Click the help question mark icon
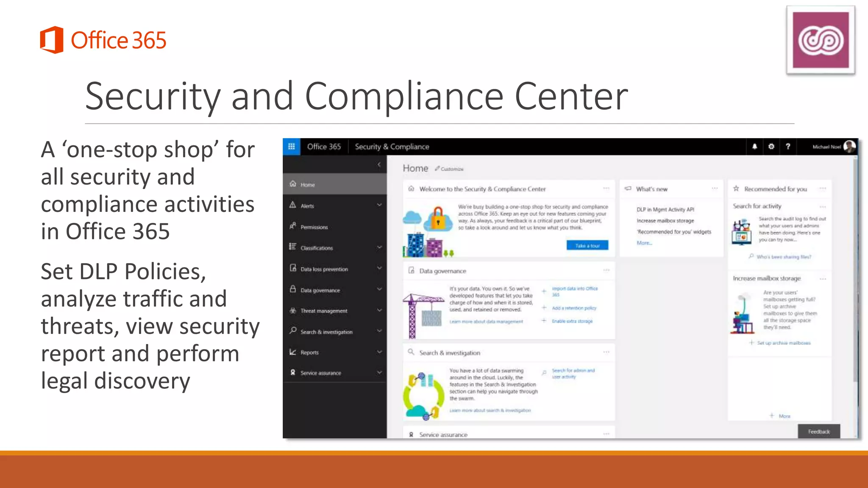This screenshot has width=868, height=488. click(x=788, y=147)
